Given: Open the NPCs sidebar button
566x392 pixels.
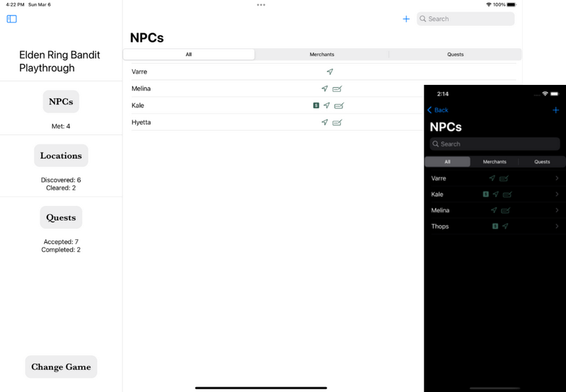Looking at the screenshot, I should 61,101.
